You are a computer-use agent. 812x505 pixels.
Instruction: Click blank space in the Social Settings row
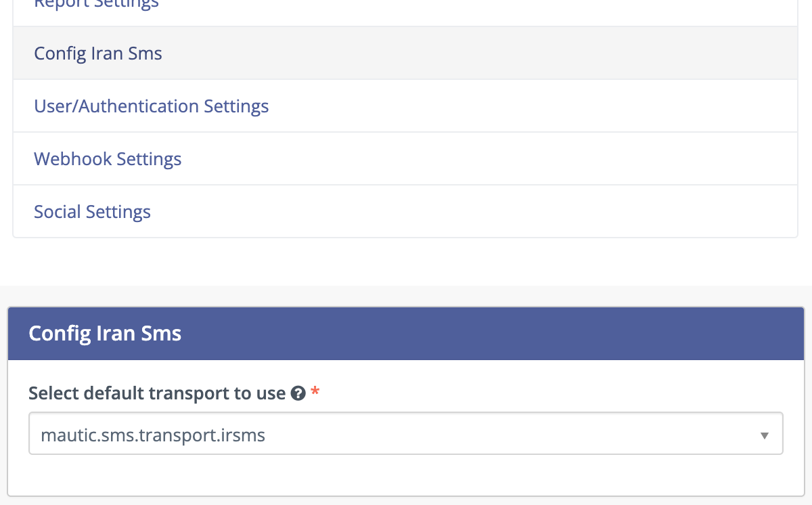tap(474, 212)
